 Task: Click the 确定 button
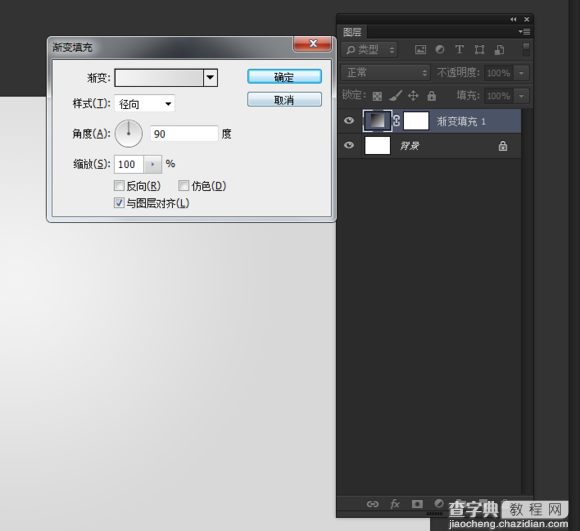tap(284, 77)
